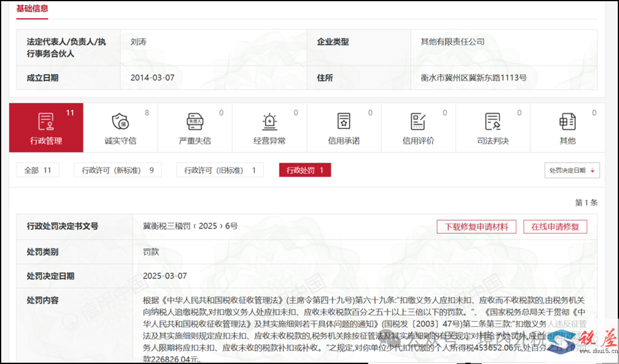Screen dimensions: 619x364
Task: Click the 其他 category icon
Action: click(567, 122)
